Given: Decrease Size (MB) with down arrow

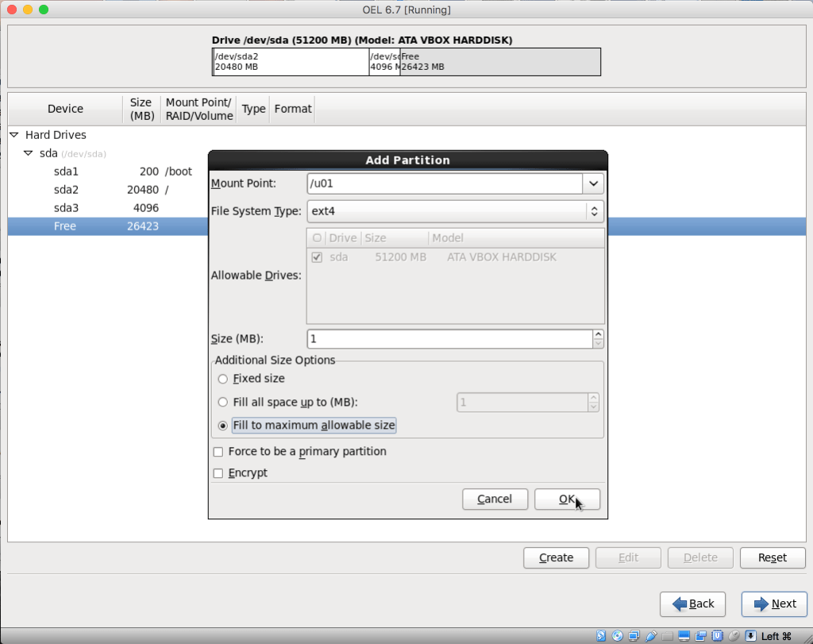Looking at the screenshot, I should click(x=599, y=343).
